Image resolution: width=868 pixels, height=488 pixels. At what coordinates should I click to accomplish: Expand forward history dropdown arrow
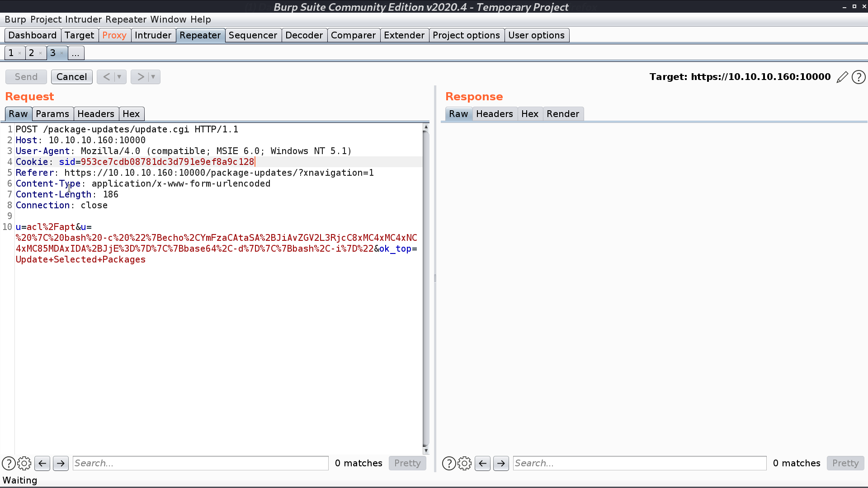pos(153,77)
